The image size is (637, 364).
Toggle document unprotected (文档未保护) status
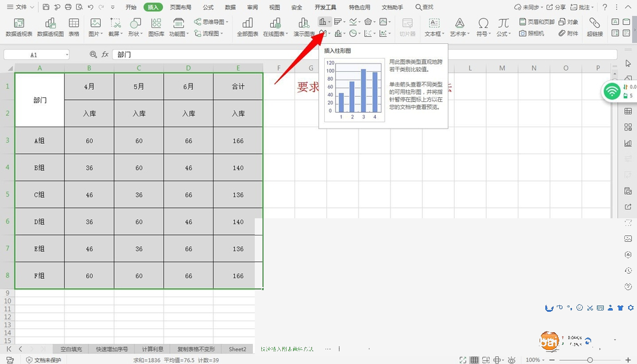(x=43, y=360)
